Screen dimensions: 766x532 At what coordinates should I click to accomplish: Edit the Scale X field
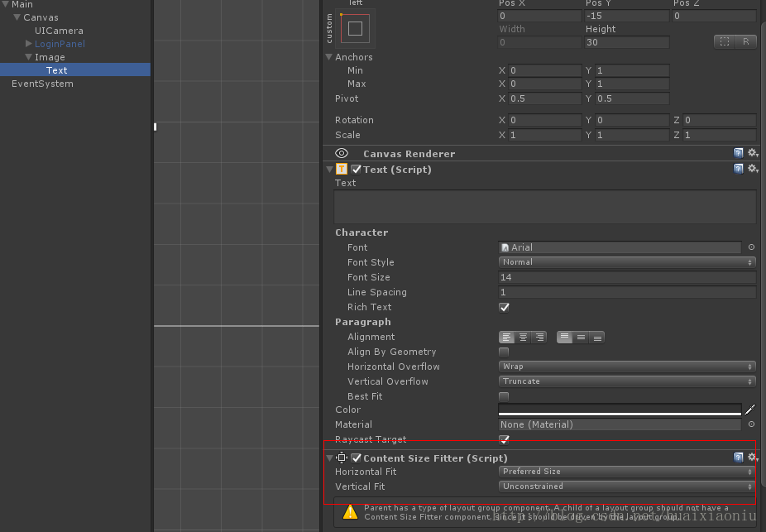click(x=544, y=135)
